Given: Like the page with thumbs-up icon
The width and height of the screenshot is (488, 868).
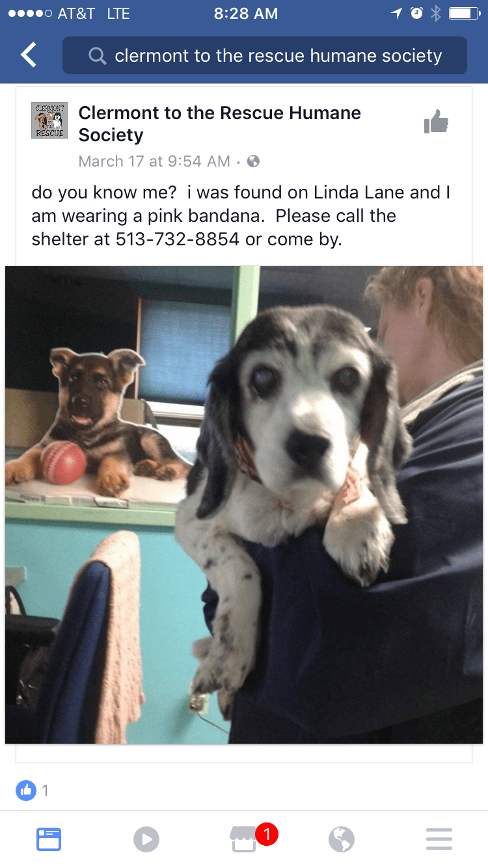Looking at the screenshot, I should pos(436,121).
